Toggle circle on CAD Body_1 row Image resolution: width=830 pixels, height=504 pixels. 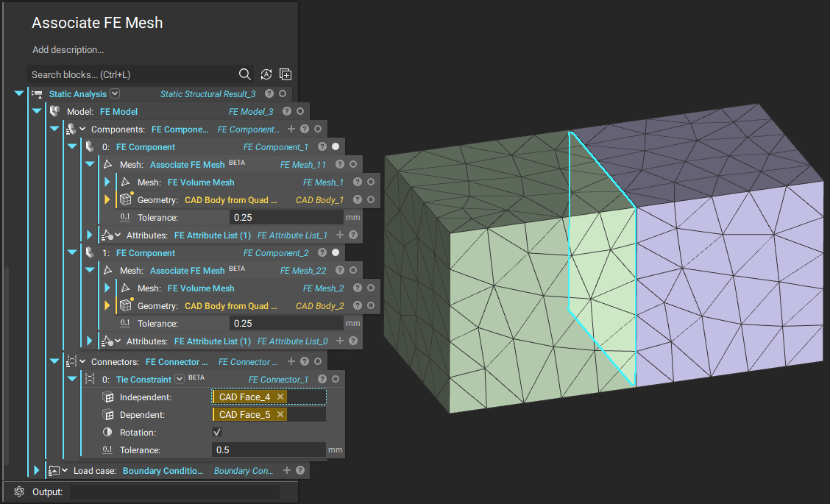(371, 199)
